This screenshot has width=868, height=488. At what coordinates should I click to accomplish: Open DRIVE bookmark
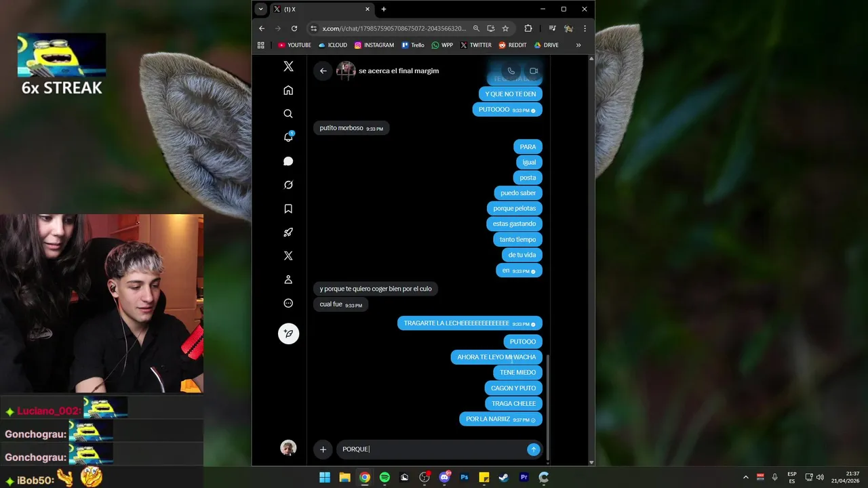tap(547, 45)
